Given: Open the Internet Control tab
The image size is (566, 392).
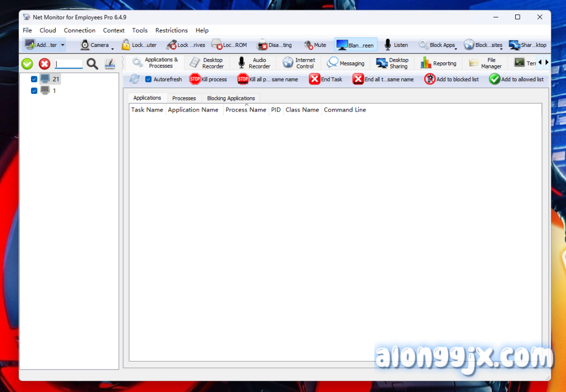Looking at the screenshot, I should click(299, 63).
